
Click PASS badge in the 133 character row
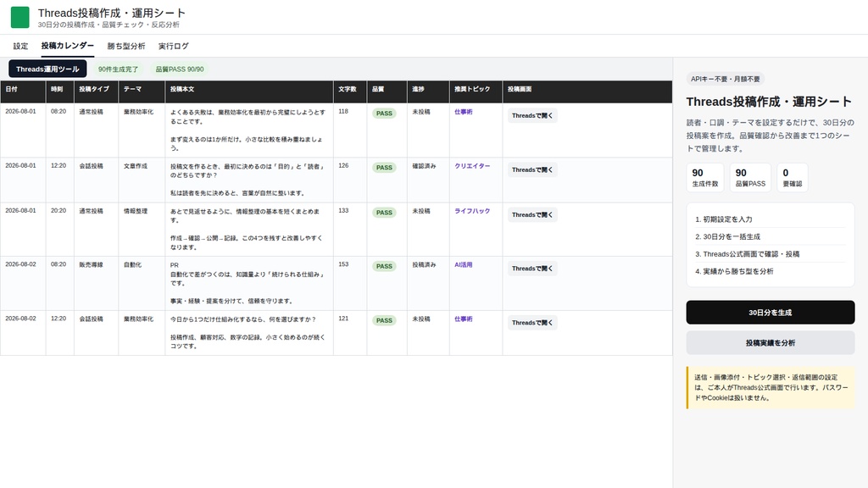click(384, 213)
